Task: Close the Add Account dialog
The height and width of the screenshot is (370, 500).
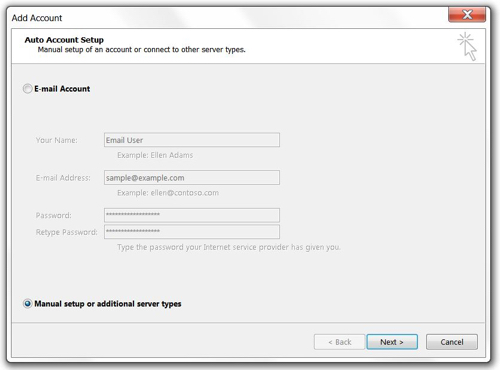Action: (467, 15)
